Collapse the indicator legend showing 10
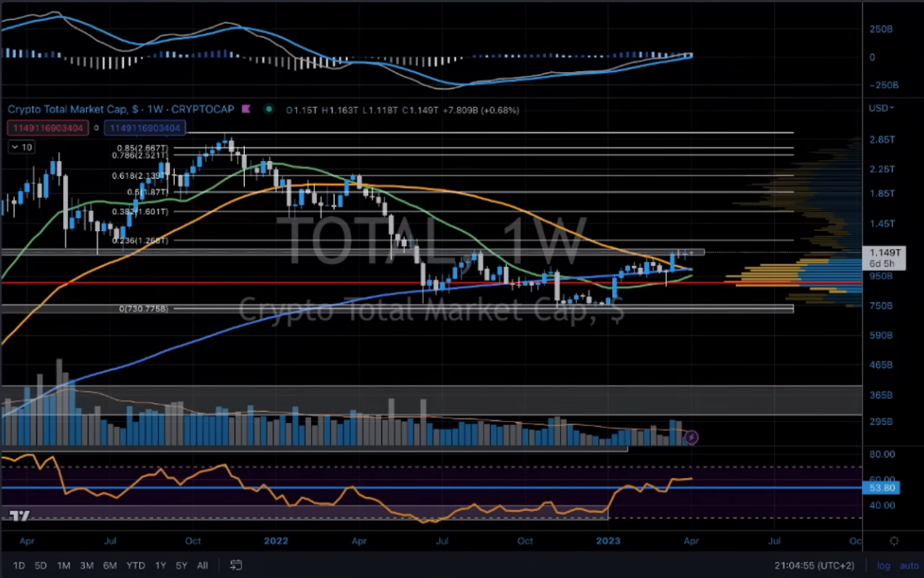The height and width of the screenshot is (578, 924). click(x=14, y=147)
